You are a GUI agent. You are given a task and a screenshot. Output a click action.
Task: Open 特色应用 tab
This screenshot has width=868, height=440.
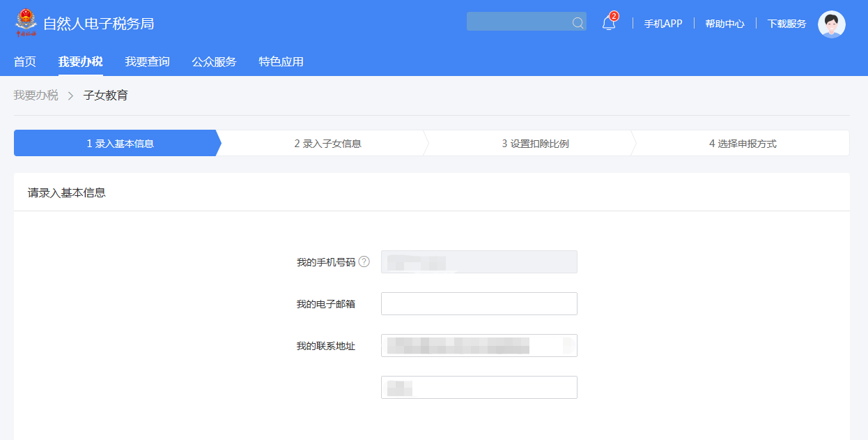click(x=281, y=62)
